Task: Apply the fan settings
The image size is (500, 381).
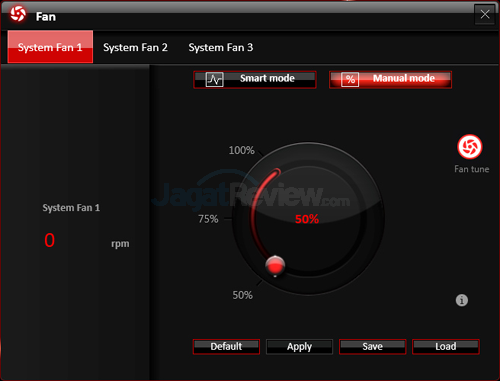Action: click(x=299, y=347)
